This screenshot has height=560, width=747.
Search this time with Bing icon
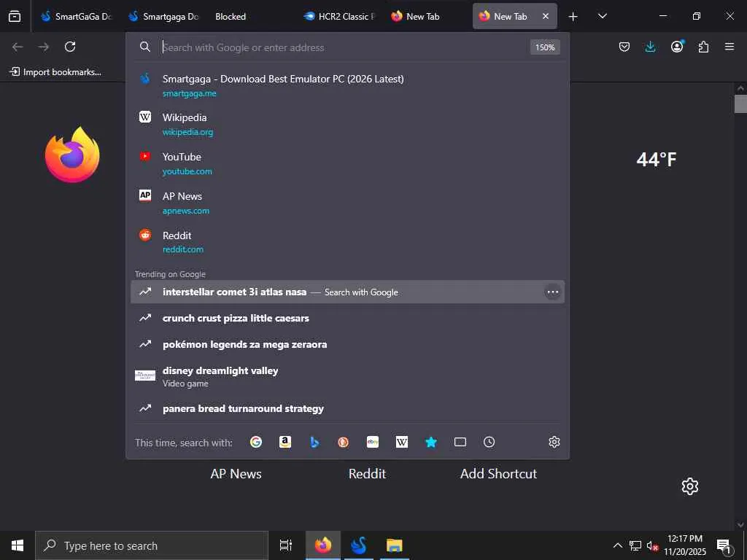314,443
